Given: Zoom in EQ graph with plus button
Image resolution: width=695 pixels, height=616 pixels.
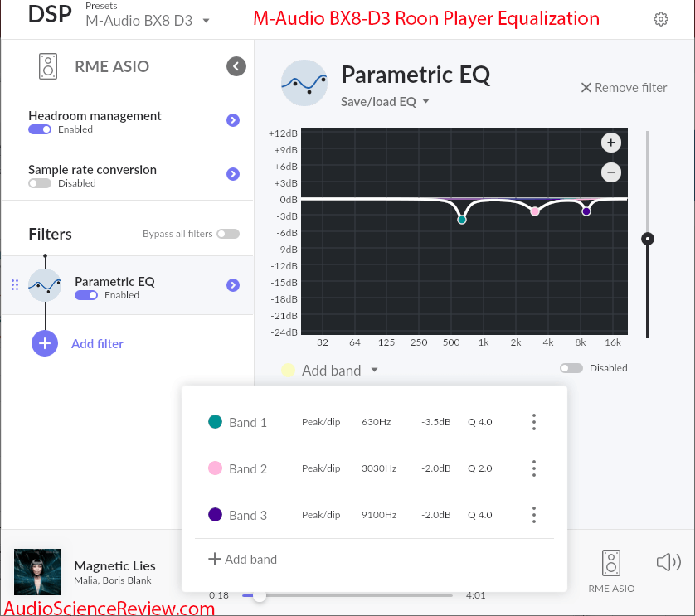Looking at the screenshot, I should [x=610, y=143].
